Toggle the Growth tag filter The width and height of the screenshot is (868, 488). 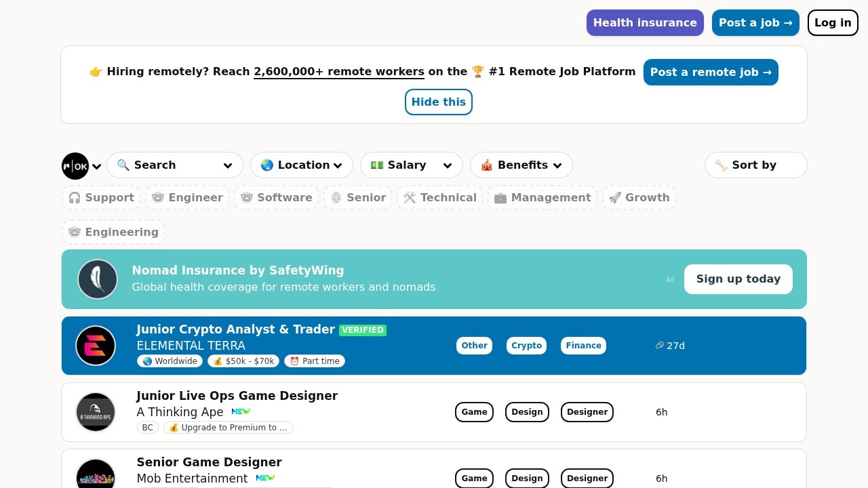coord(639,198)
